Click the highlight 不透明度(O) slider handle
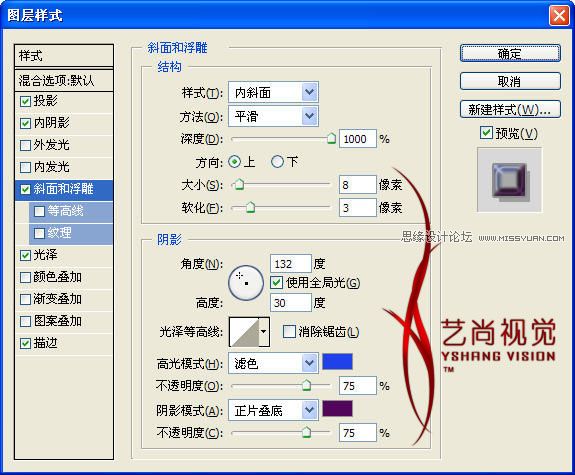This screenshot has width=575, height=475. point(306,386)
